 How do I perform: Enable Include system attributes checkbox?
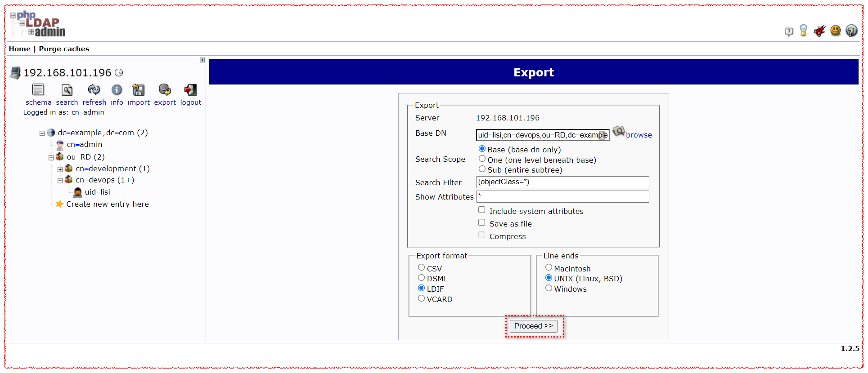coord(481,210)
